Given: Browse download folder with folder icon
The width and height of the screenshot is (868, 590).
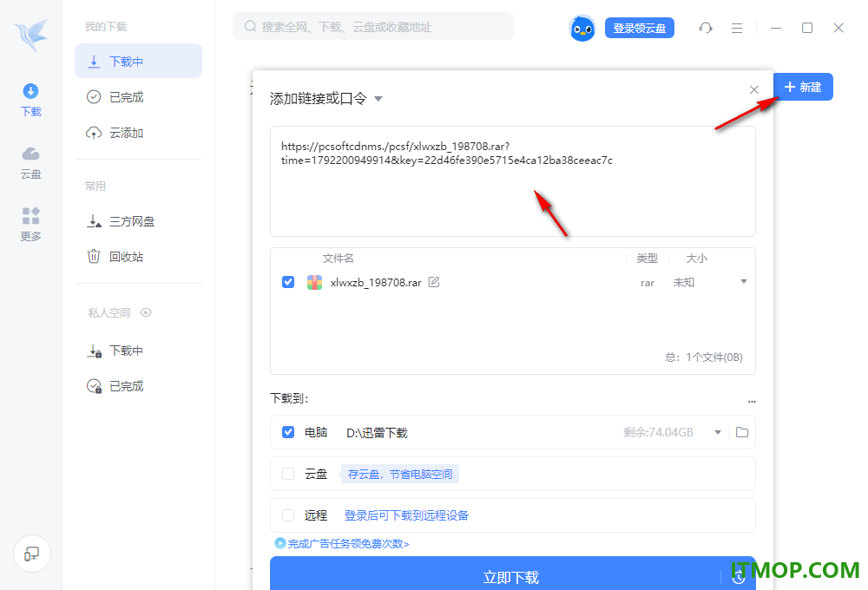Looking at the screenshot, I should click(x=742, y=432).
